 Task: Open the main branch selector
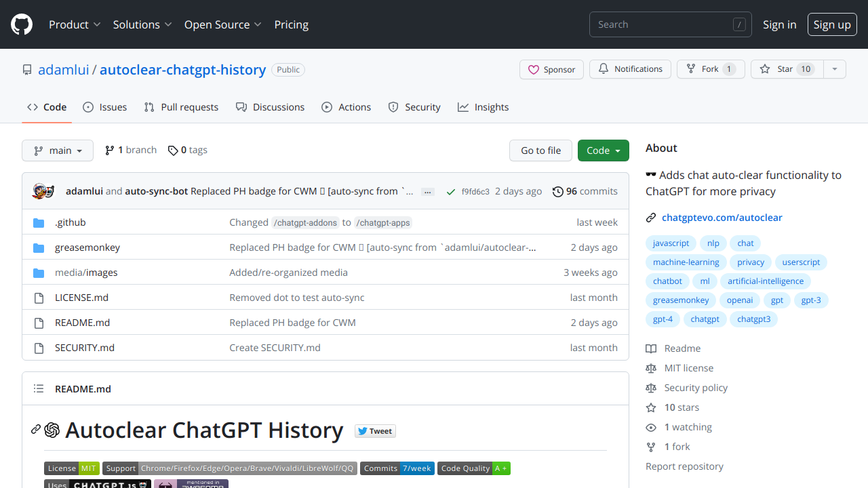[x=58, y=150]
